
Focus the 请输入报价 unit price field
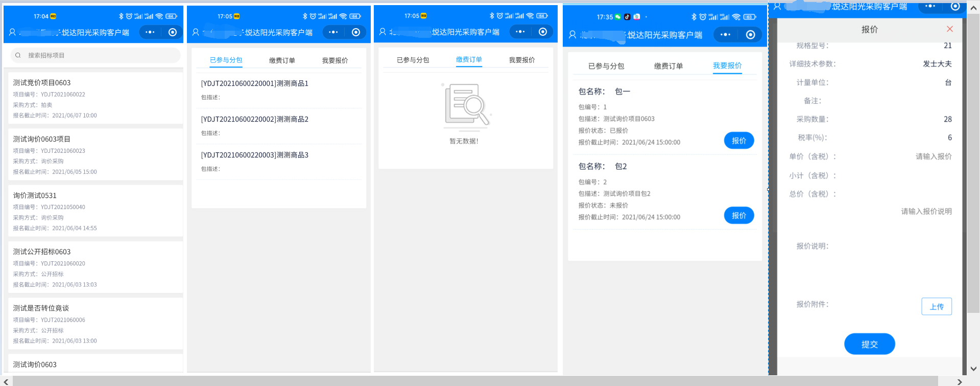coord(933,156)
